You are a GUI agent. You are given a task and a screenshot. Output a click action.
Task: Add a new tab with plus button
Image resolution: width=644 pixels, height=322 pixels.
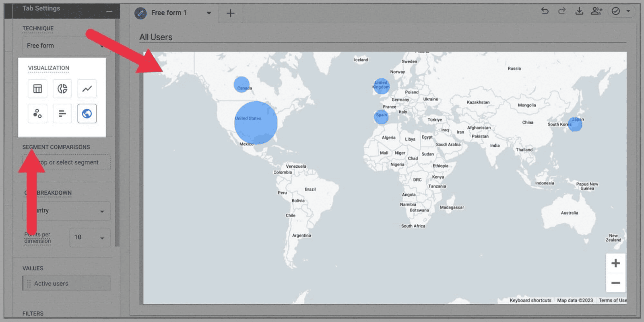coord(230,13)
